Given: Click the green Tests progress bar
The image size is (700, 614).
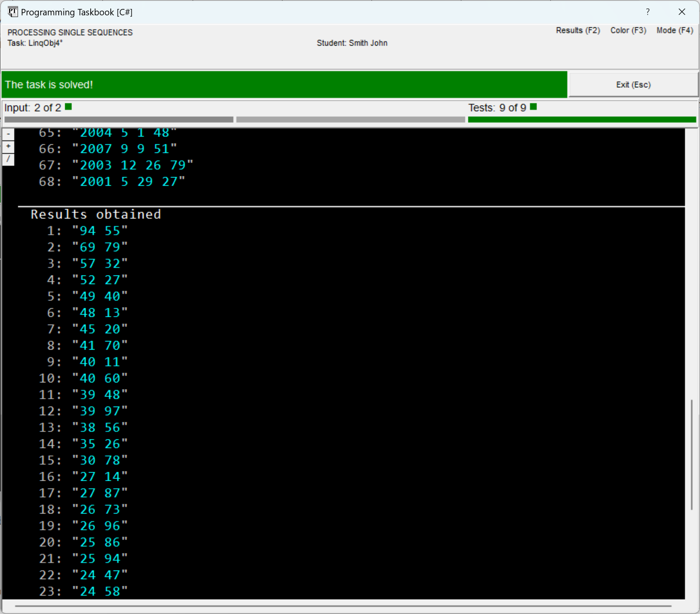Looking at the screenshot, I should pyautogui.click(x=582, y=120).
